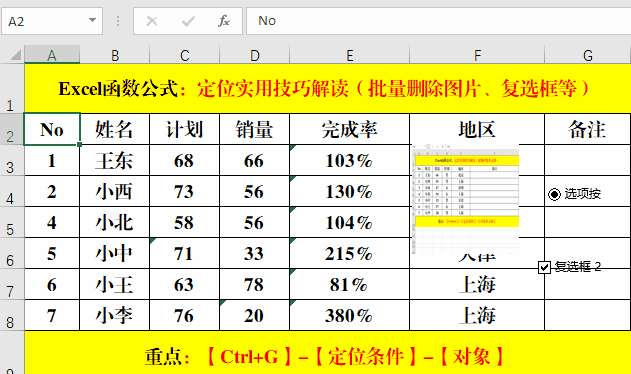Select the cell with name 小中

(115, 253)
